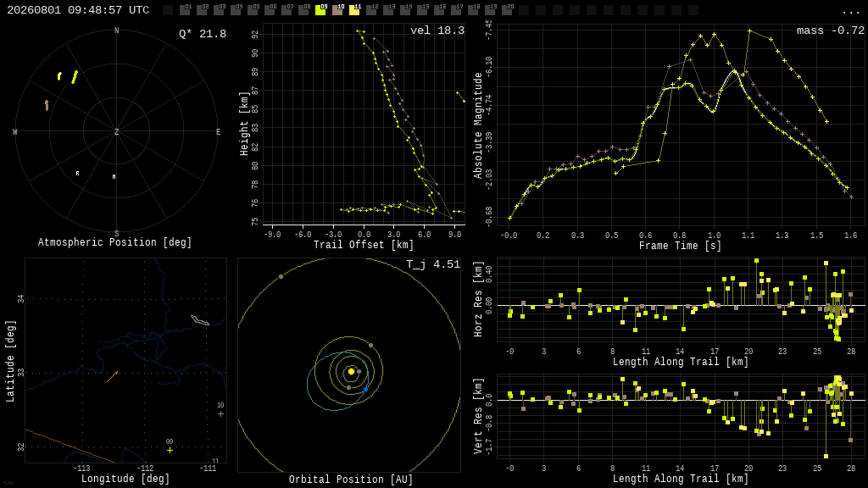Select station 12 square in top bar
Viewport: 868px width, 488px height.
371,10
